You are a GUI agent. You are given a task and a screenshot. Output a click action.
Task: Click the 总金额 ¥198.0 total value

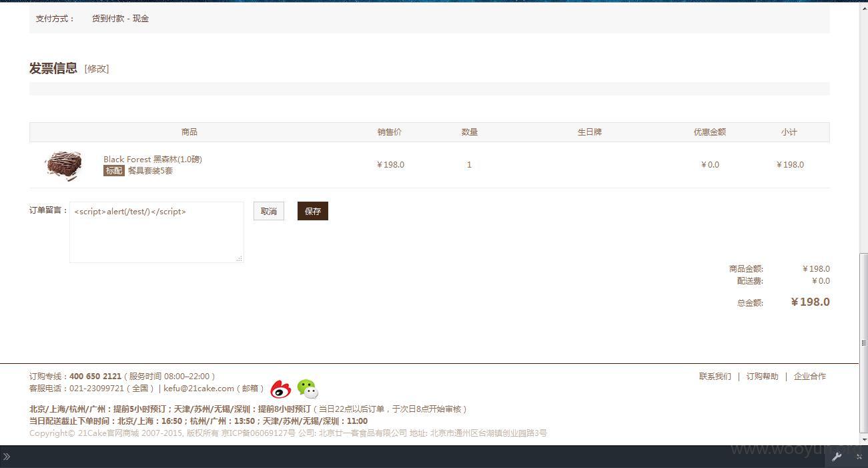[810, 302]
